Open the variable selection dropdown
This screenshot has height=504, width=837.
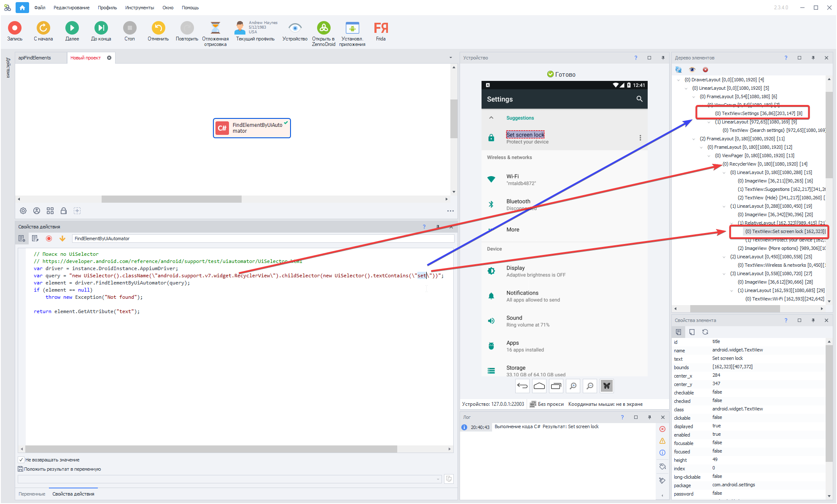(x=438, y=479)
